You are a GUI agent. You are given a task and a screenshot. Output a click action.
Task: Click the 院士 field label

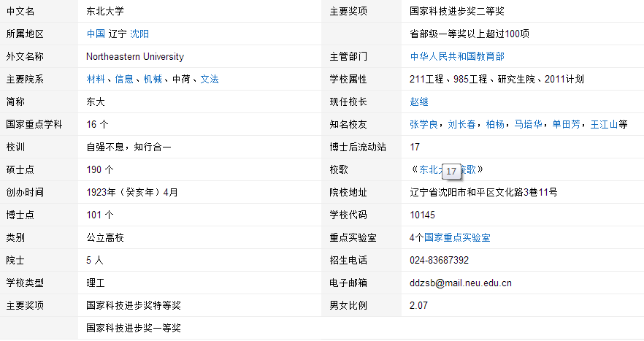coord(15,260)
